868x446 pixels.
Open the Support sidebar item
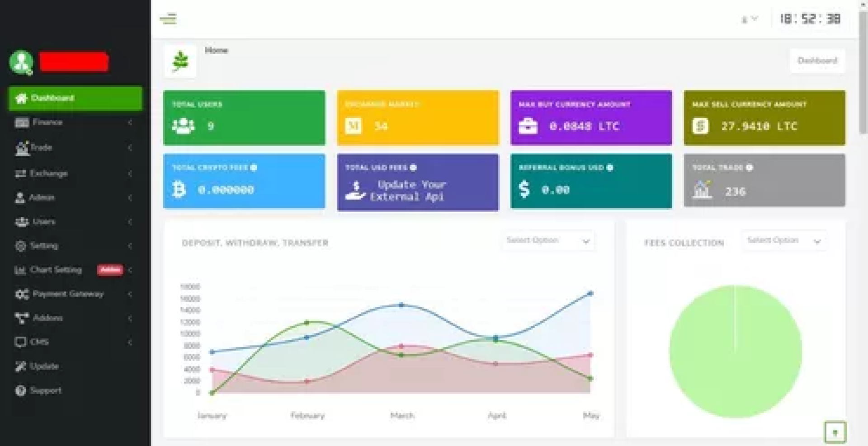coord(45,390)
